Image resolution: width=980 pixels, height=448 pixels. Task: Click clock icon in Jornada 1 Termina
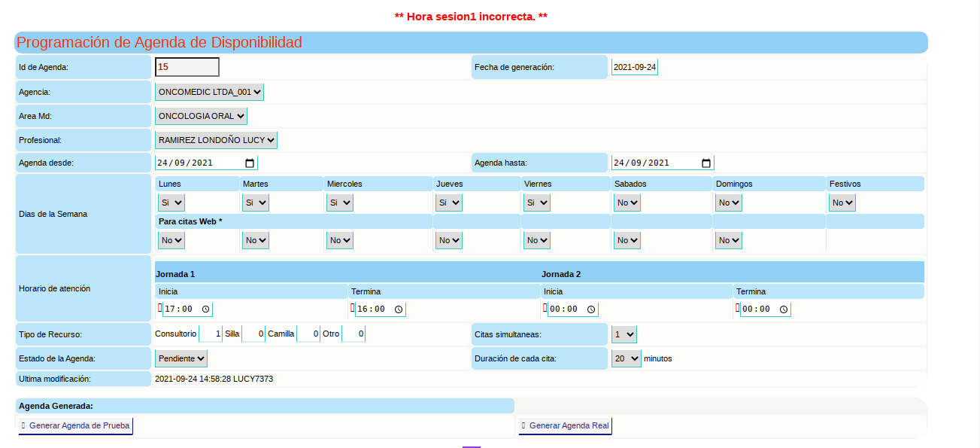point(399,309)
